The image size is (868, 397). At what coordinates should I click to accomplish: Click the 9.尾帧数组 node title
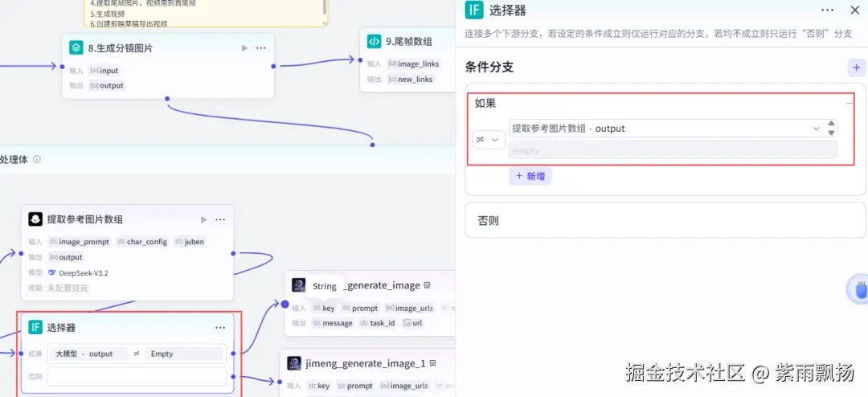[x=408, y=42]
